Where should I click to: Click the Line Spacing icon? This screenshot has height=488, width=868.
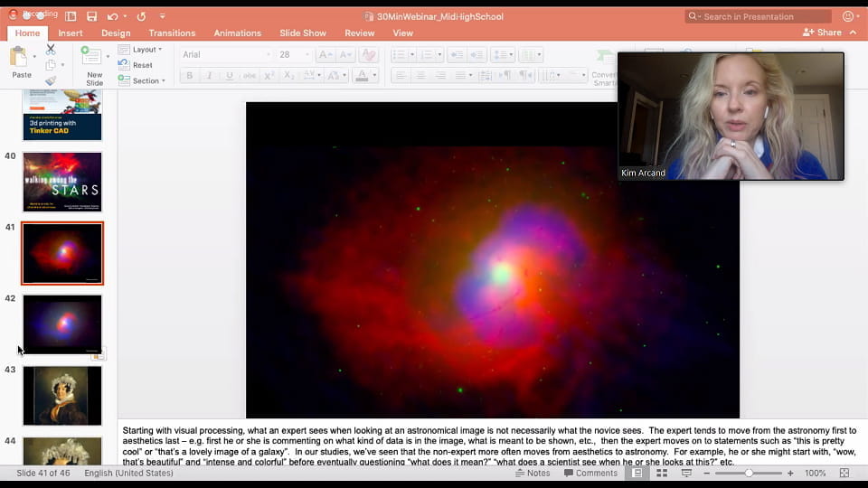click(500, 54)
